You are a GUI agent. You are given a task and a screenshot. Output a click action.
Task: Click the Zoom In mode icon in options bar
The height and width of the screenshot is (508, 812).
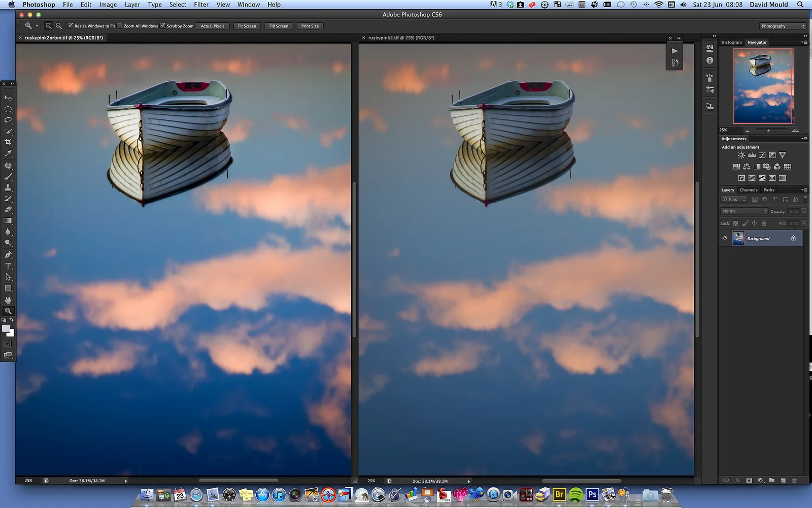[49, 26]
